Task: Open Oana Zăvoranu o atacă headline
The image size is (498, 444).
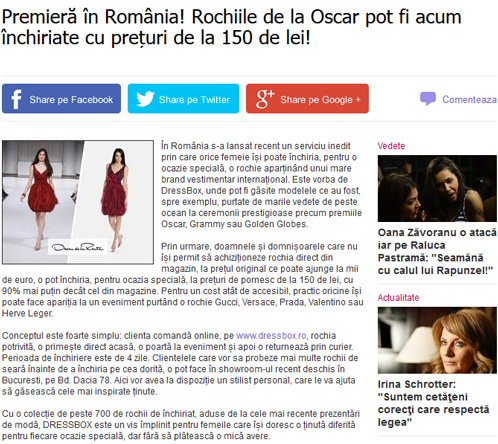Action: 437,251
